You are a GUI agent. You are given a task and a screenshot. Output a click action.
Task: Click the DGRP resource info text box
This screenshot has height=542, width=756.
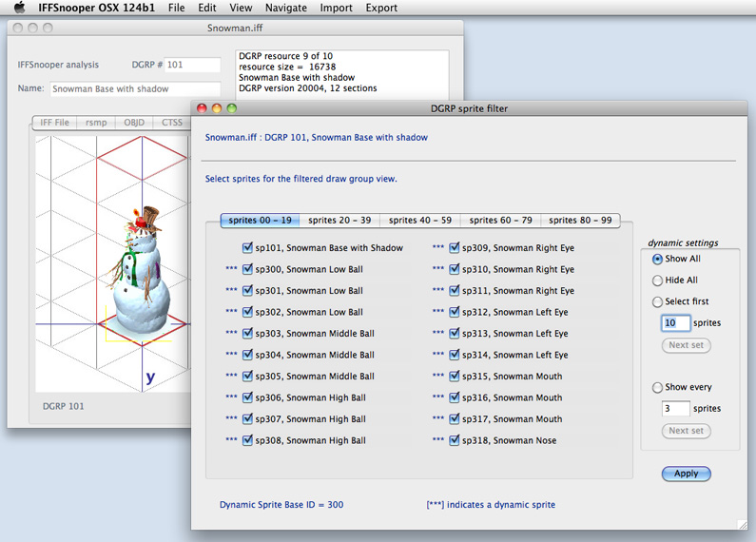point(341,75)
